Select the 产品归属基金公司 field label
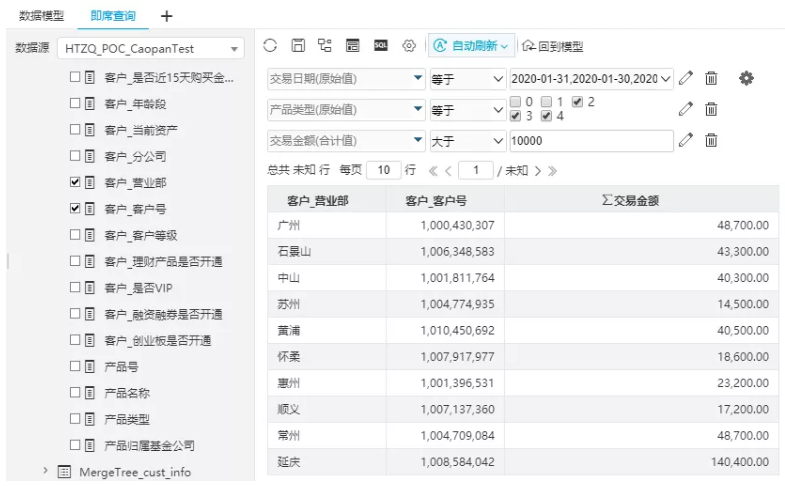Viewport: 785px width, 486px height. (149, 445)
